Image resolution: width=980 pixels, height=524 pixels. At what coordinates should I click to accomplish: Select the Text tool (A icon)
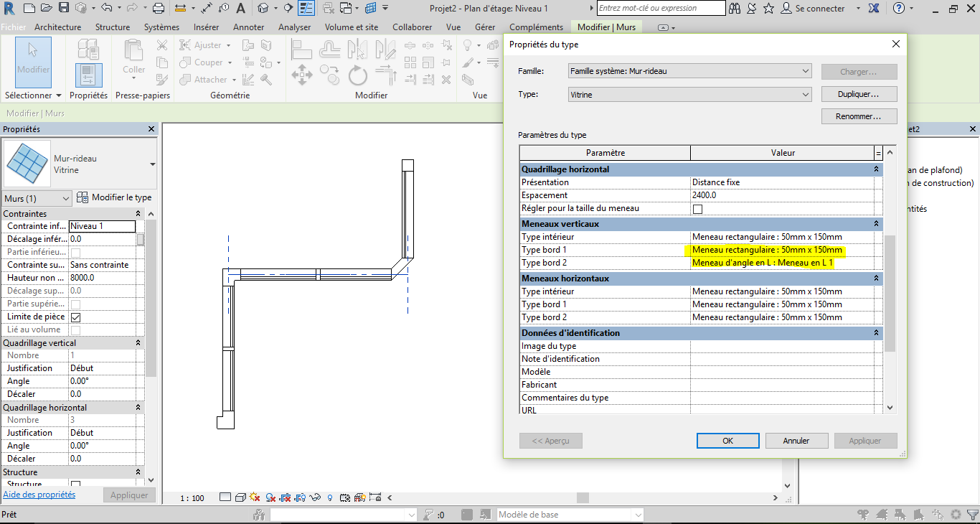(240, 9)
